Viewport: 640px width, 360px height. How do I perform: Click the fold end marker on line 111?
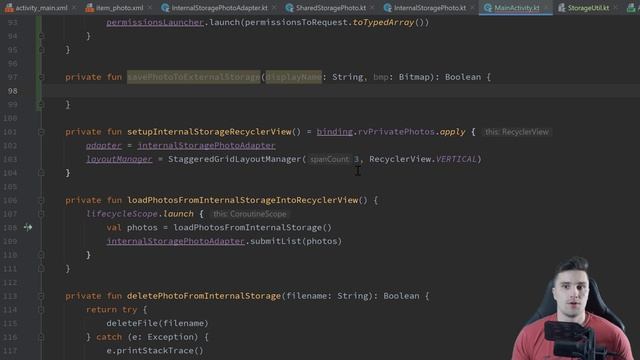coord(41,269)
